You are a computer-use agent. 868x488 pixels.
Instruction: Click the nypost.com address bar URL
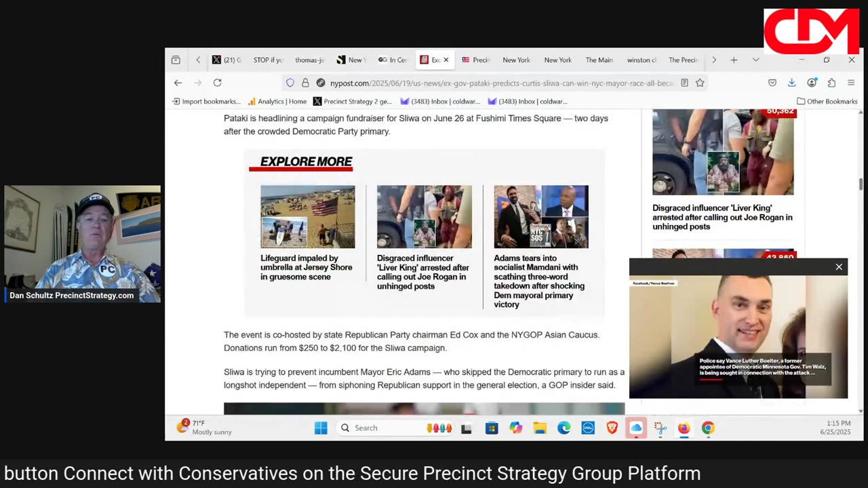pyautogui.click(x=501, y=83)
